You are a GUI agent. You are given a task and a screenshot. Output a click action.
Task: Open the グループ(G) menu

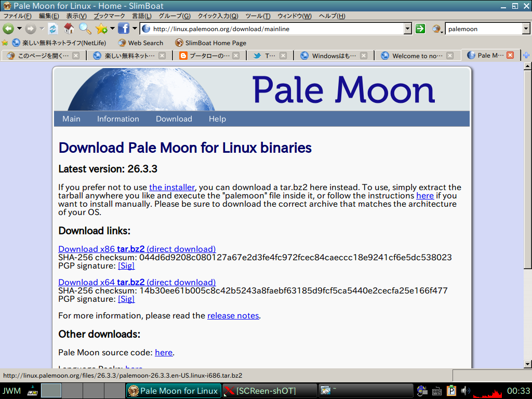175,16
